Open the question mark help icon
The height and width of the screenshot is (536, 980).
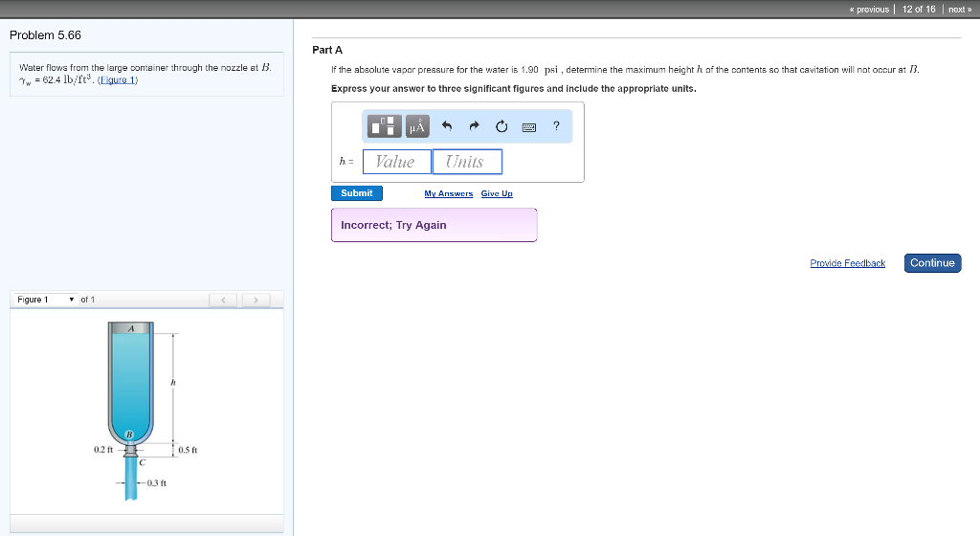(x=556, y=125)
